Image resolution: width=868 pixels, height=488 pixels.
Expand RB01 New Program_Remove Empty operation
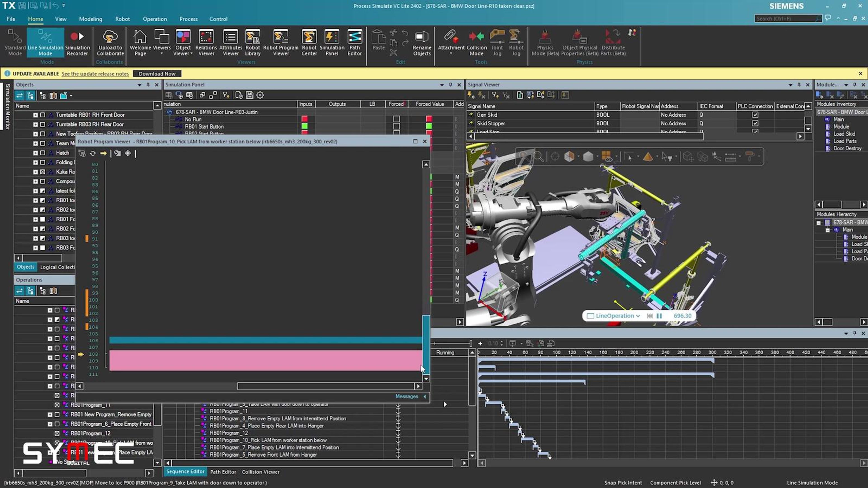coord(50,415)
